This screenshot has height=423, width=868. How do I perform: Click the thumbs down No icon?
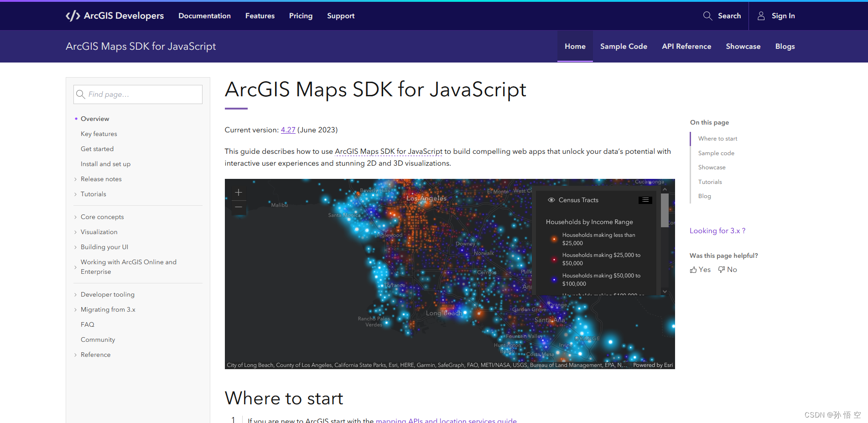point(722,270)
